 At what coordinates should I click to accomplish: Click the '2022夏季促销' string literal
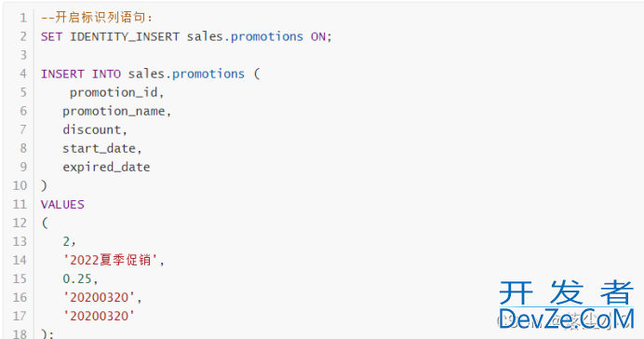(x=110, y=260)
